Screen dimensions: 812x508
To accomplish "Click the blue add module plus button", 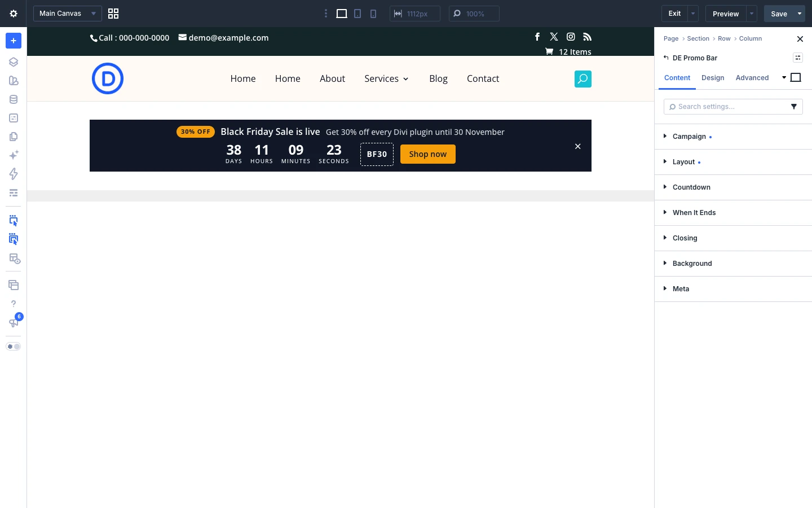I will (14, 41).
